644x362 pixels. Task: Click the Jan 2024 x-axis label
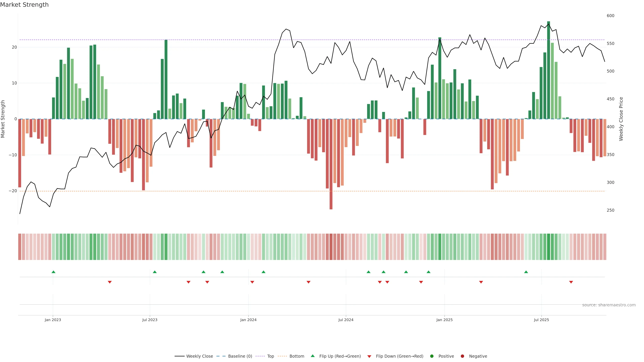click(x=248, y=320)
